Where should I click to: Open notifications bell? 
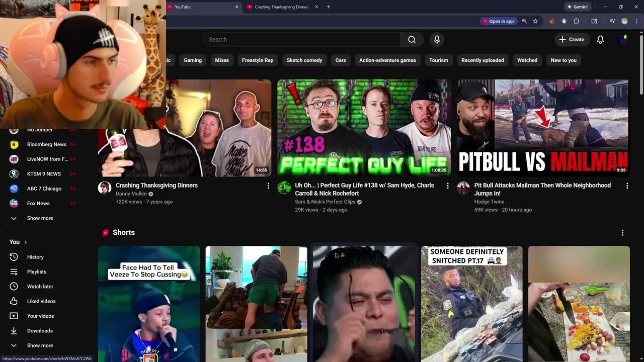coord(600,39)
